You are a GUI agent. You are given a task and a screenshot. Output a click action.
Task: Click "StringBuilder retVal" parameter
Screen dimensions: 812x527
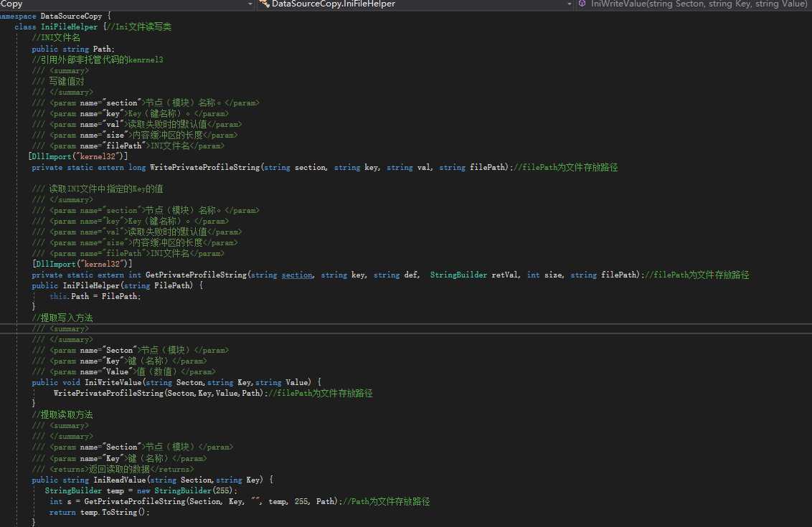[x=474, y=275]
